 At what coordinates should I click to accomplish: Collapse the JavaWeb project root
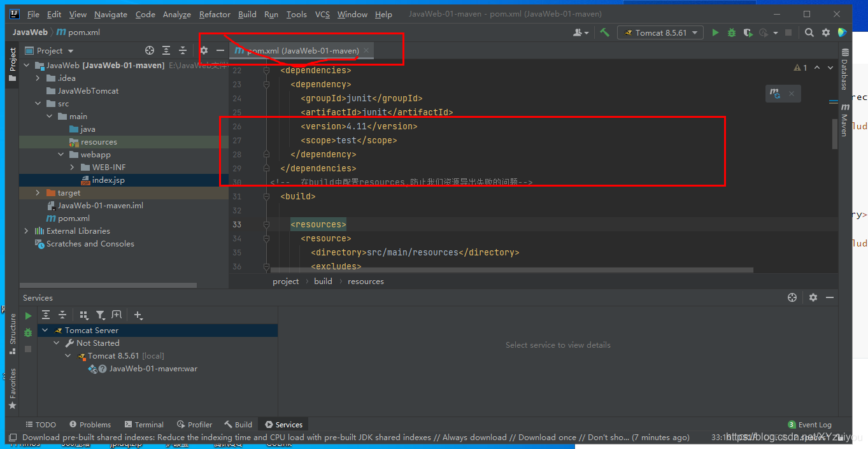click(27, 65)
